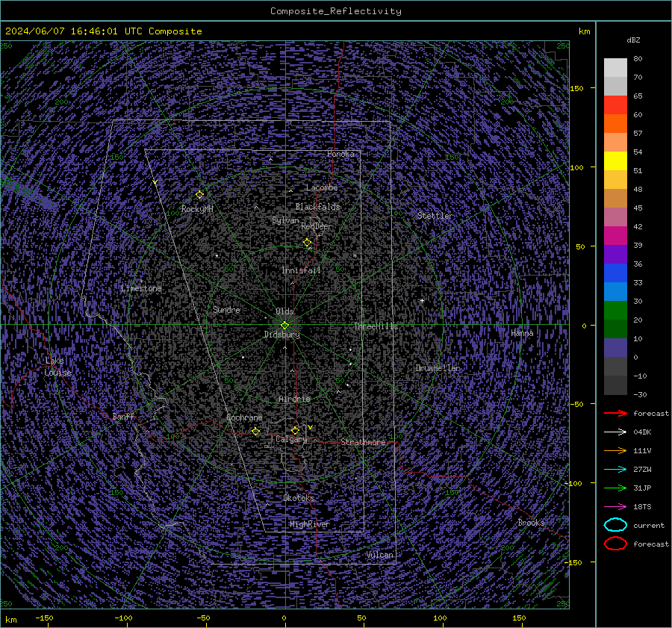Select the blue 36 dBZ color swatch
The width and height of the screenshot is (672, 628).
point(615,273)
